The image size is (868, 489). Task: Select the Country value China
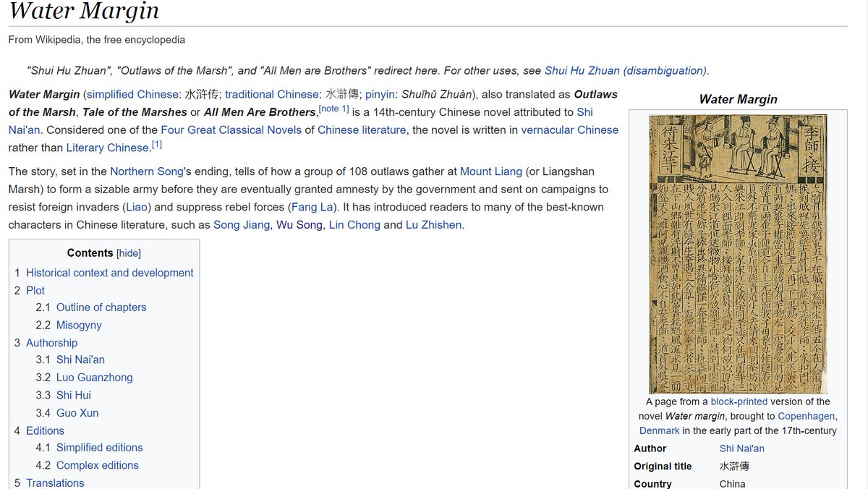(x=733, y=484)
